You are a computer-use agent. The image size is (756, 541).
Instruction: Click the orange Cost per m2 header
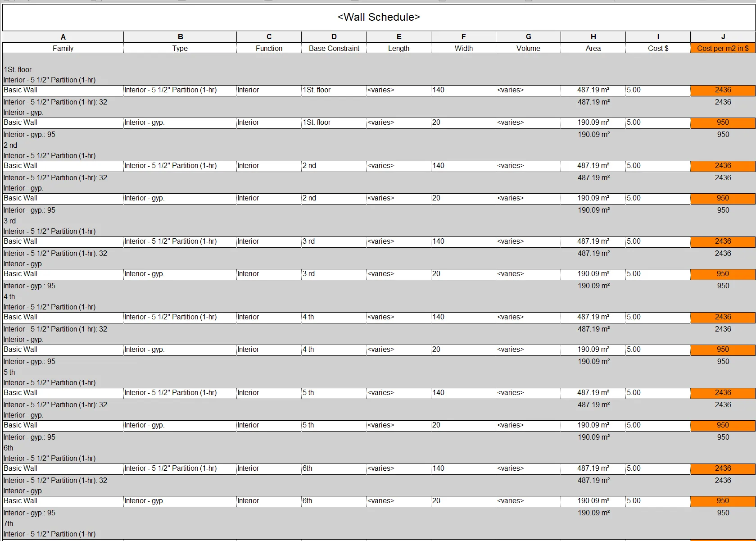(x=723, y=48)
